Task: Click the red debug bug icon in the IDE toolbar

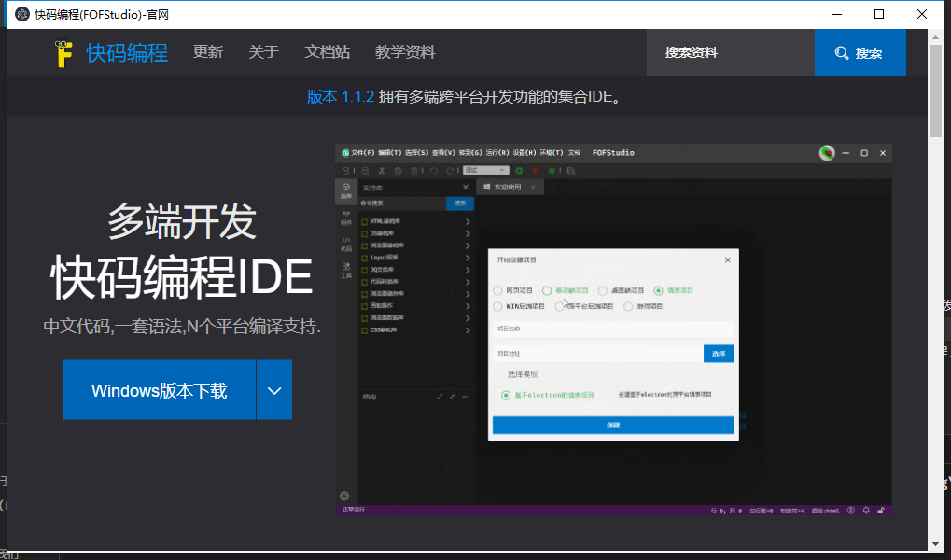Action: (x=536, y=171)
